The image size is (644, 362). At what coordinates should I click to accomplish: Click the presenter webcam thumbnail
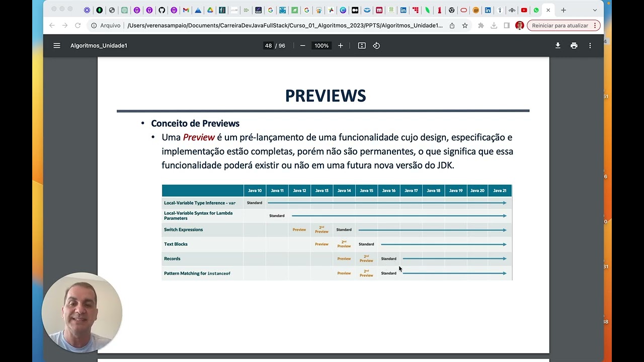point(82,313)
